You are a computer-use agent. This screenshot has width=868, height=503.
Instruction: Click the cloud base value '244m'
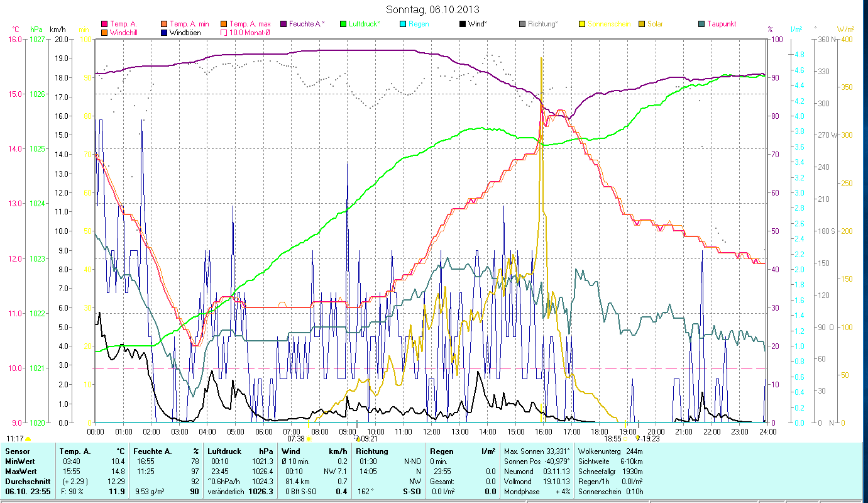[635, 451]
